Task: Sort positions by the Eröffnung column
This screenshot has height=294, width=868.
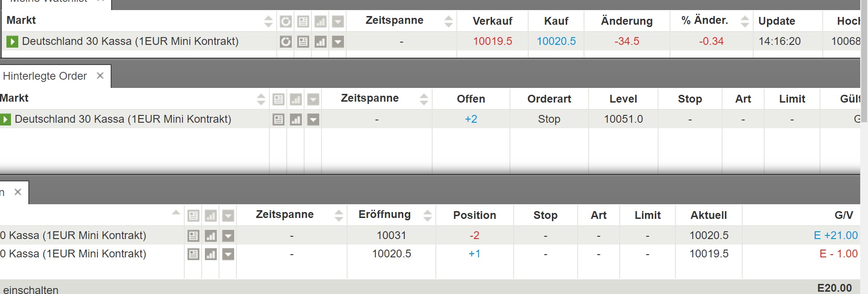Action: [x=428, y=215]
